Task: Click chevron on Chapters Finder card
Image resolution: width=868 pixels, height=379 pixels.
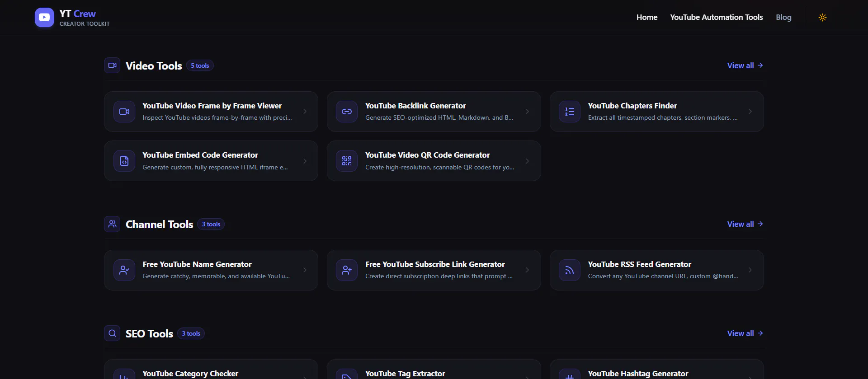Action: [x=750, y=112]
